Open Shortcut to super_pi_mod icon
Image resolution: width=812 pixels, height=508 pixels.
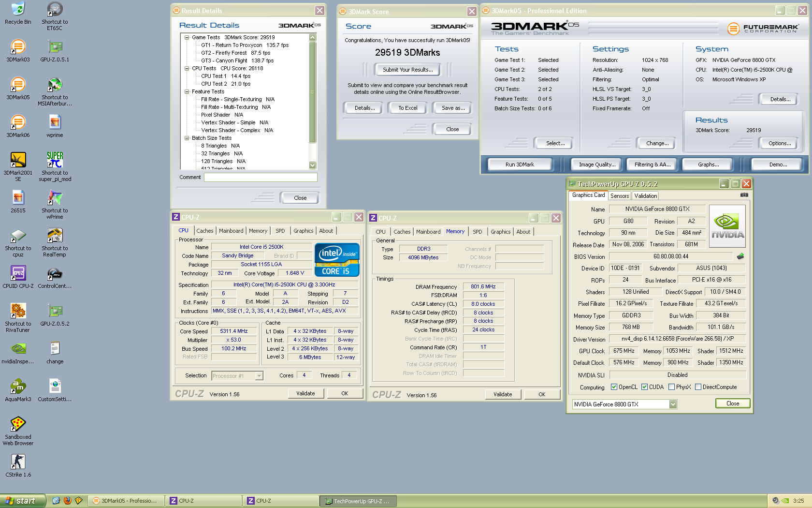click(x=55, y=167)
